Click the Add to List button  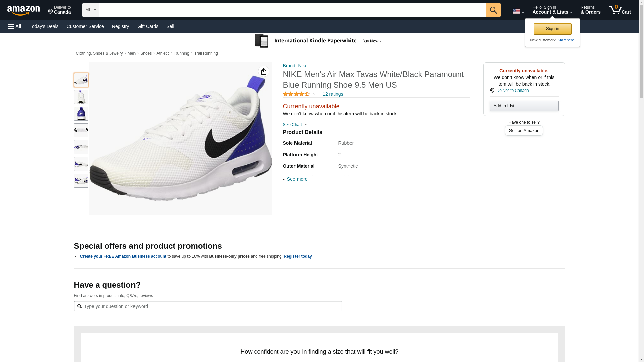(x=524, y=106)
